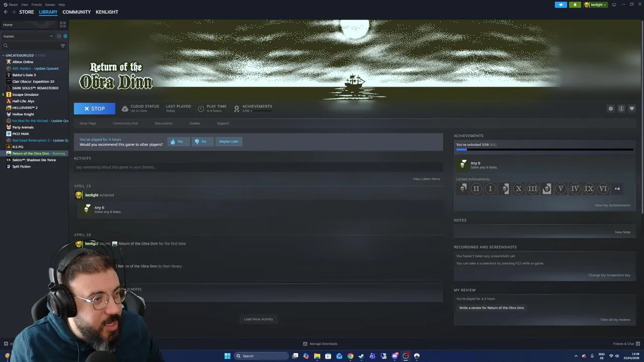Open Google Chrome from the taskbar
Image resolution: width=644 pixels, height=362 pixels.
(350, 356)
